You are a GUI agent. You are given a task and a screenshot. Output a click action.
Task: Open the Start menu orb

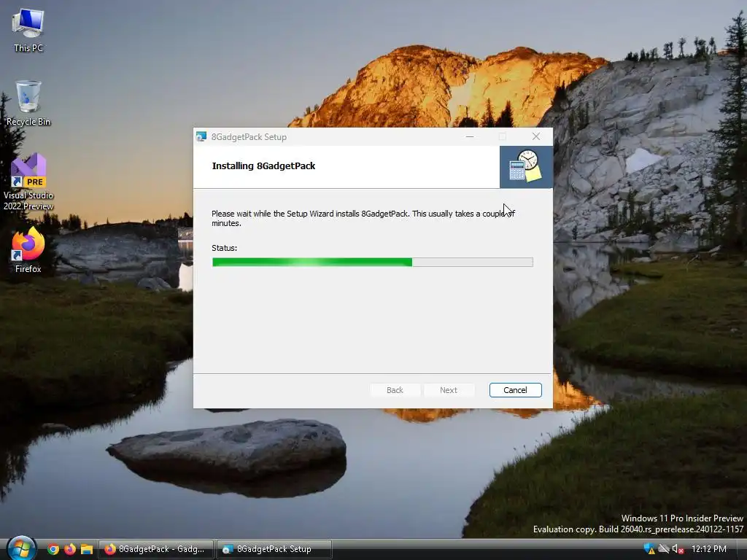[x=22, y=548]
